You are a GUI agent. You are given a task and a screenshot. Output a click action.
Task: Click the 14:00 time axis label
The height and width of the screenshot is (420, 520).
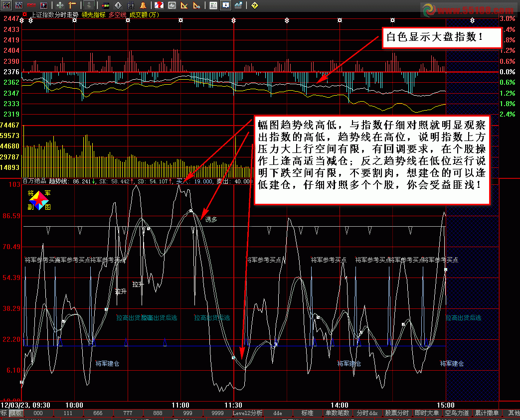pyautogui.click(x=339, y=405)
